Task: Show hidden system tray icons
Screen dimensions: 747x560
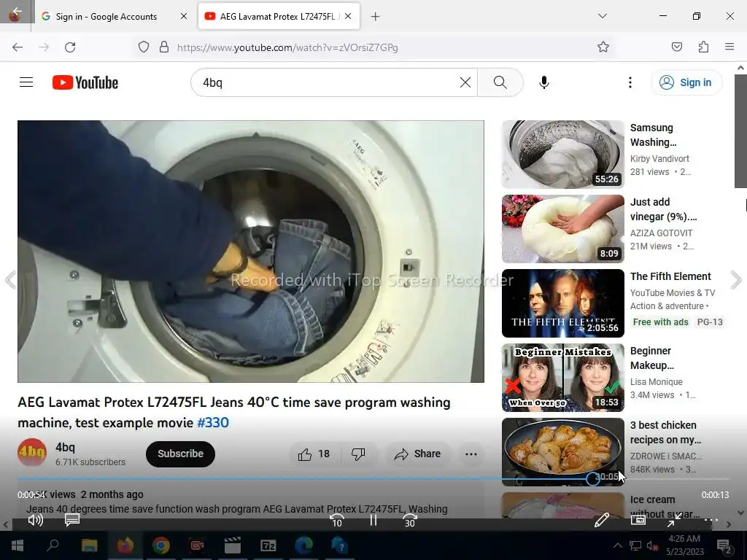Action: point(617,545)
